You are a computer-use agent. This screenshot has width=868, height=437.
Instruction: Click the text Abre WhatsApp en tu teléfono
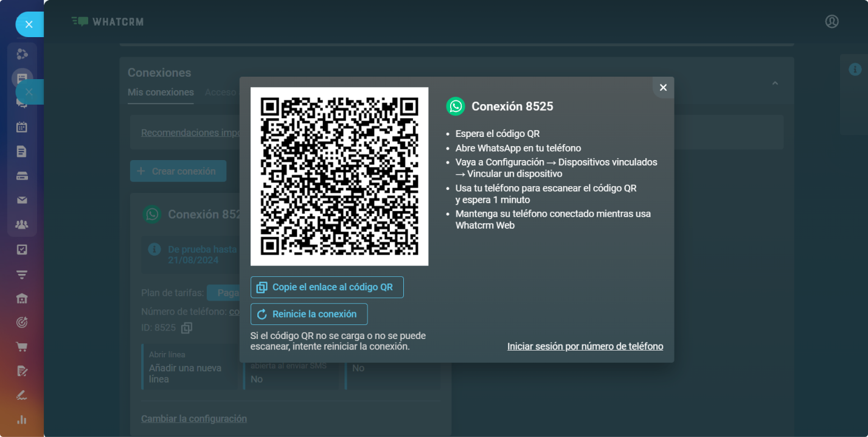(518, 148)
